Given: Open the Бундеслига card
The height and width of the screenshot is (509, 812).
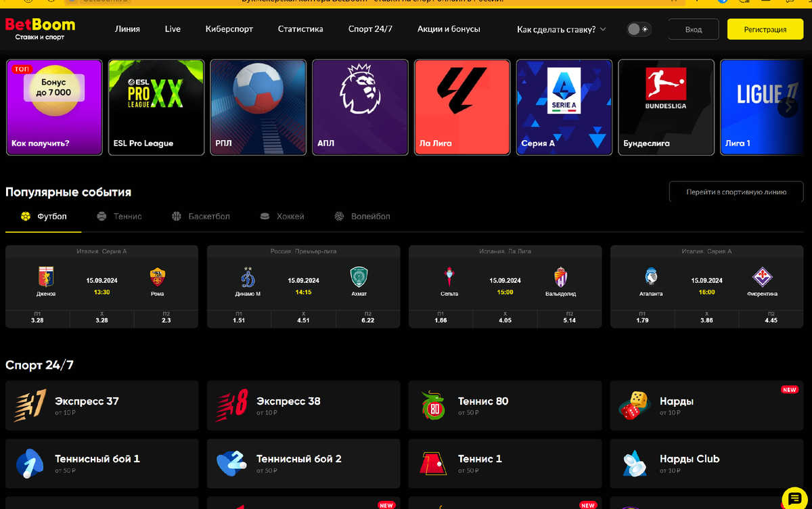Looking at the screenshot, I should (x=667, y=107).
